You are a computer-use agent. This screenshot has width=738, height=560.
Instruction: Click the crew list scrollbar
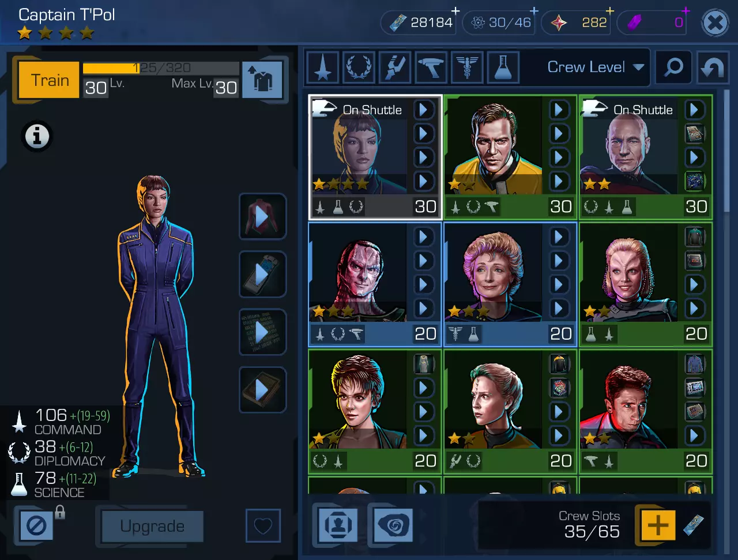pyautogui.click(x=726, y=150)
